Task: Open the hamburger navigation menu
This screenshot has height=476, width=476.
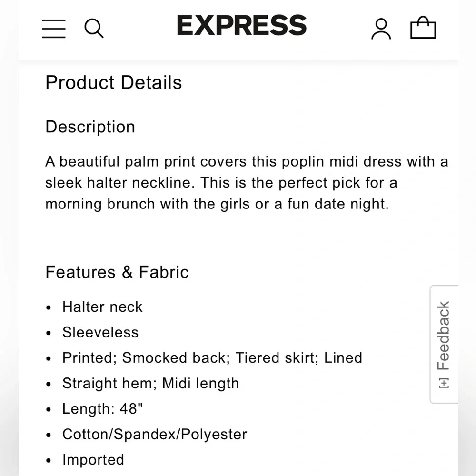Action: click(53, 29)
